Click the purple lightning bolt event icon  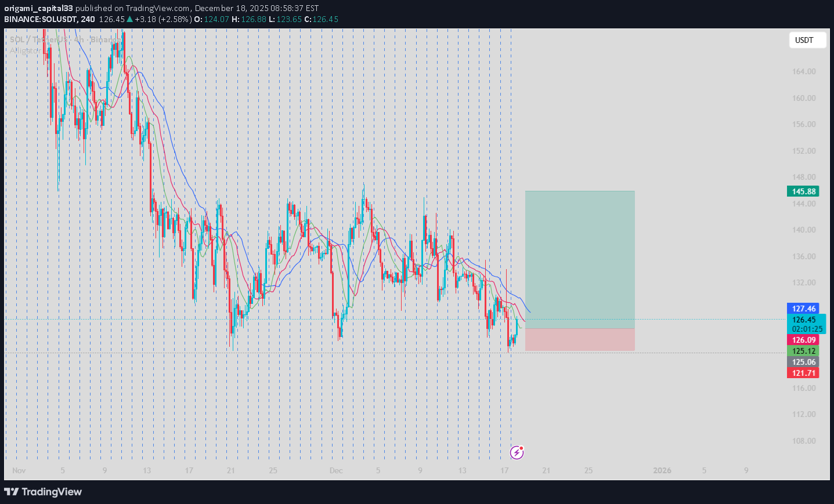click(x=517, y=452)
